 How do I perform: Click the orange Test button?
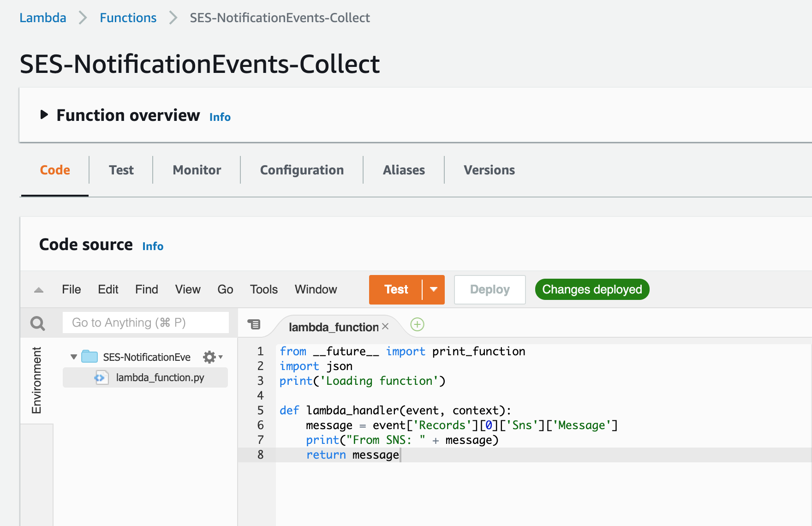[396, 290]
